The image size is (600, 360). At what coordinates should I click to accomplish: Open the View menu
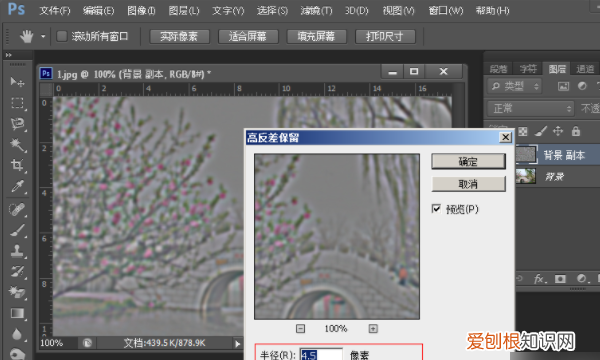398,10
